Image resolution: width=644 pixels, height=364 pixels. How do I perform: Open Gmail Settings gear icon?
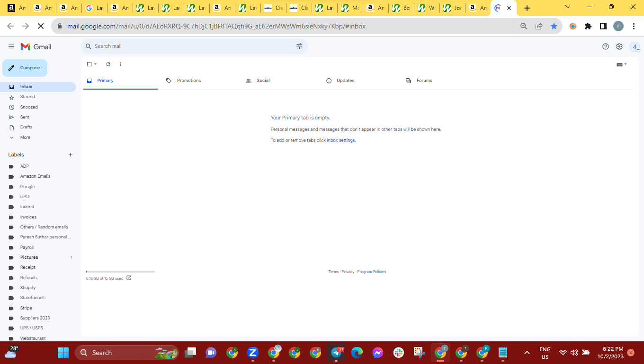619,46
